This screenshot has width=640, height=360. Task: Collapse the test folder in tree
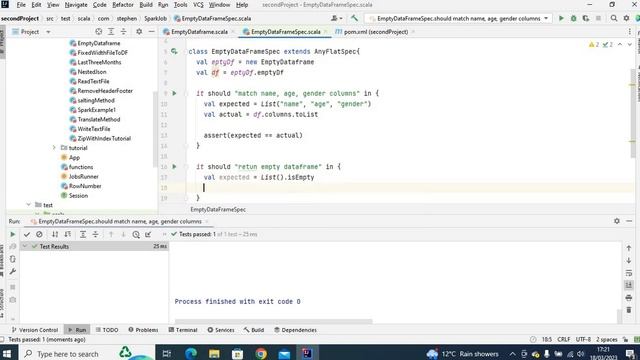[x=29, y=204]
